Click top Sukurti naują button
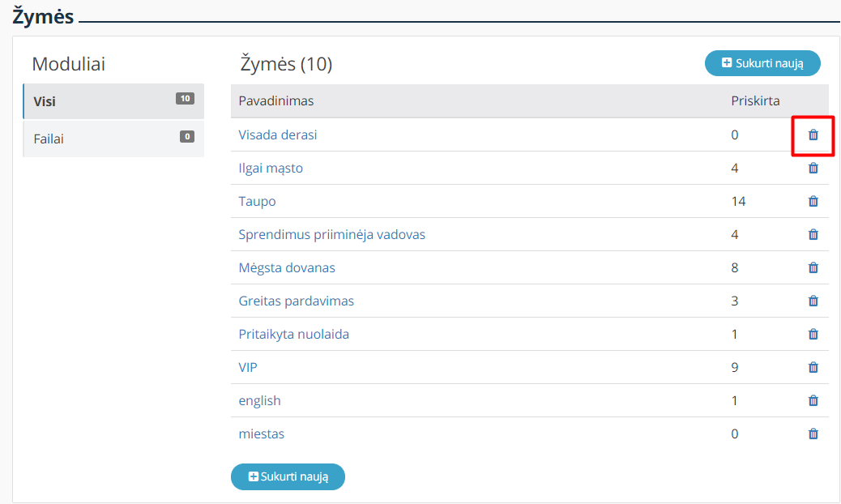Screen dimensions: 841x504 (762, 63)
